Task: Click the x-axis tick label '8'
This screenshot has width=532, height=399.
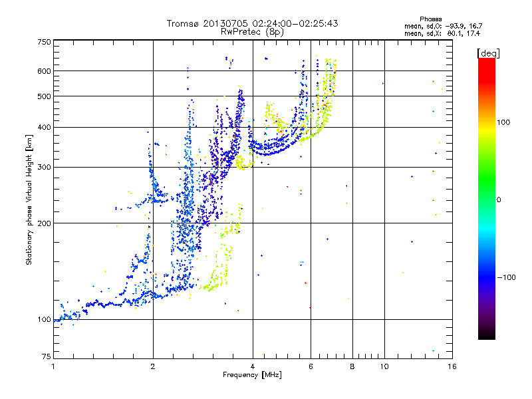Action: 352,366
